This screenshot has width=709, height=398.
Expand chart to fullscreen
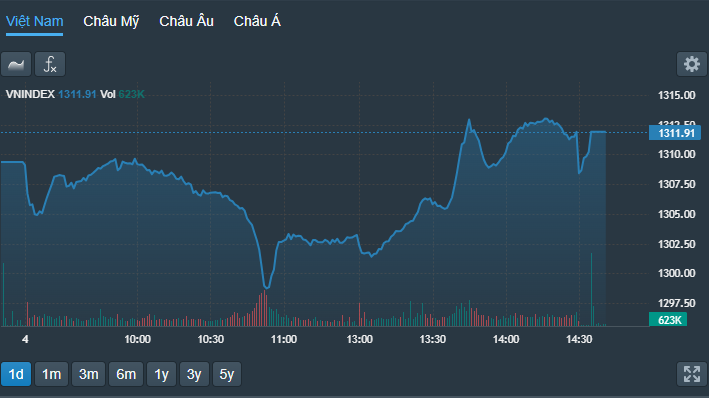coord(691,374)
